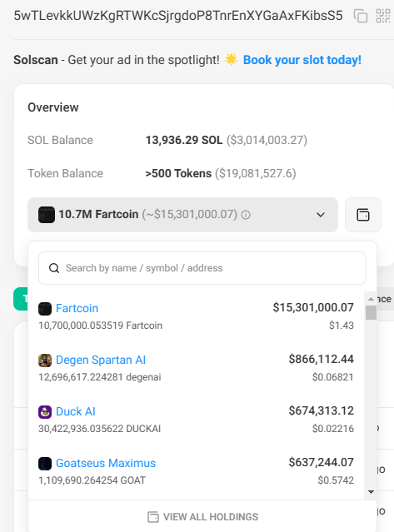The width and height of the screenshot is (394, 532).
Task: Click the magnifier icon in the search field
Action: point(54,268)
